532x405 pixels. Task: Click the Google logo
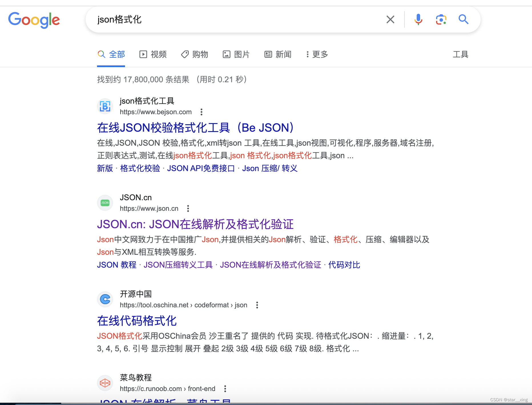tap(34, 20)
